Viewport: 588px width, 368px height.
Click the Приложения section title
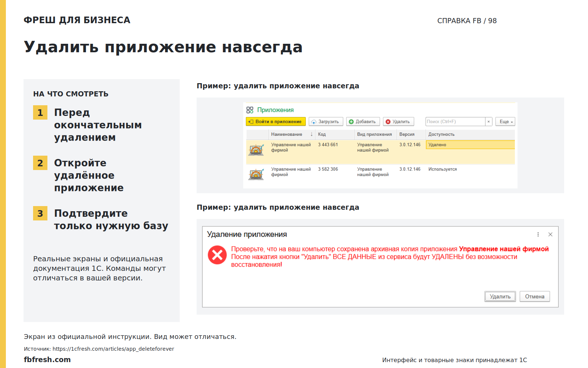coord(275,110)
